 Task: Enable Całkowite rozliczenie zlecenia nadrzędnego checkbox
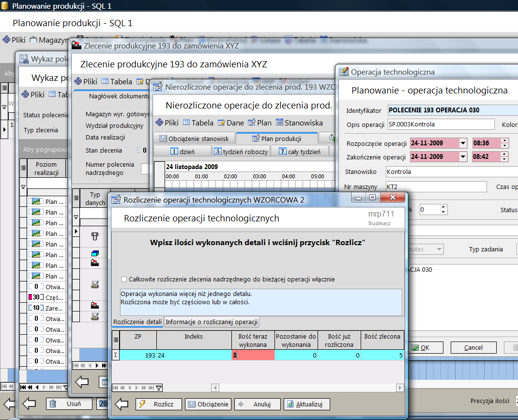[124, 279]
